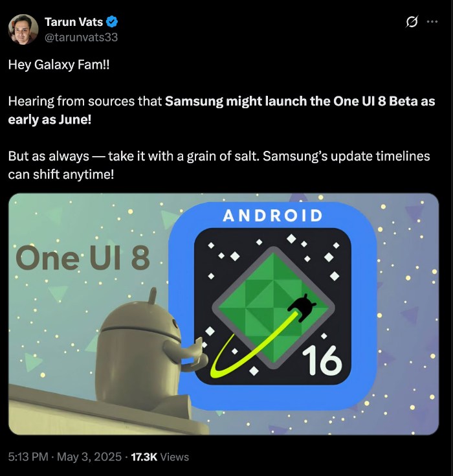Visit the @tarunvats33 handle link
Viewport: 453px width, 476px height.
(82, 37)
